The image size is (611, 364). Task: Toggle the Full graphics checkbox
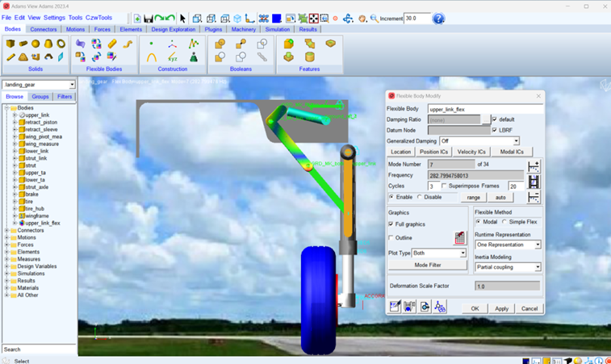(392, 224)
